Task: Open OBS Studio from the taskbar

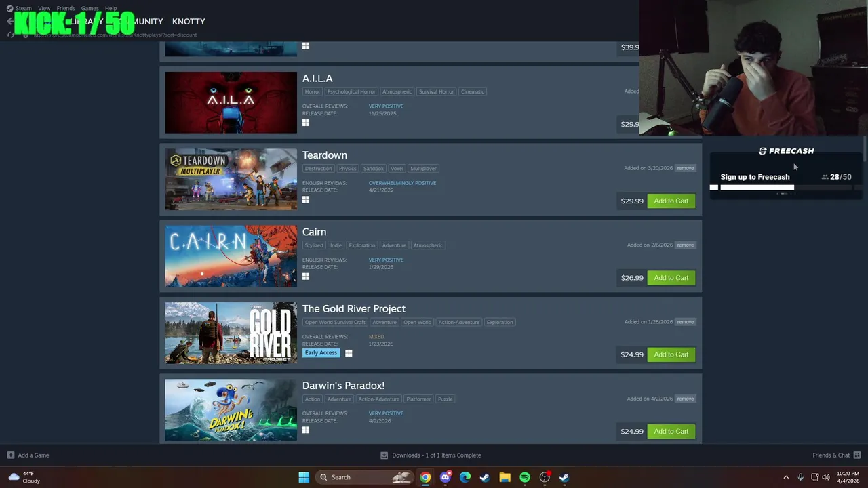Action: (x=545, y=477)
